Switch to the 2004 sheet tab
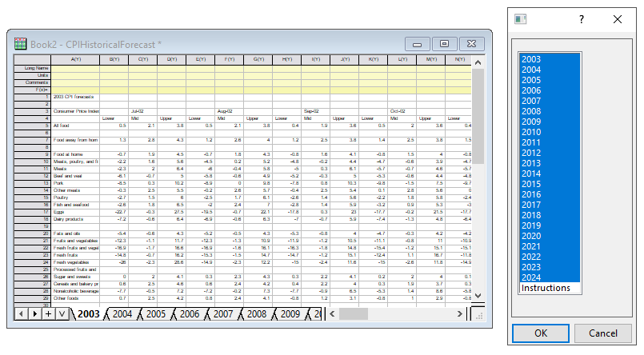The height and width of the screenshot is (355, 644). 122,314
